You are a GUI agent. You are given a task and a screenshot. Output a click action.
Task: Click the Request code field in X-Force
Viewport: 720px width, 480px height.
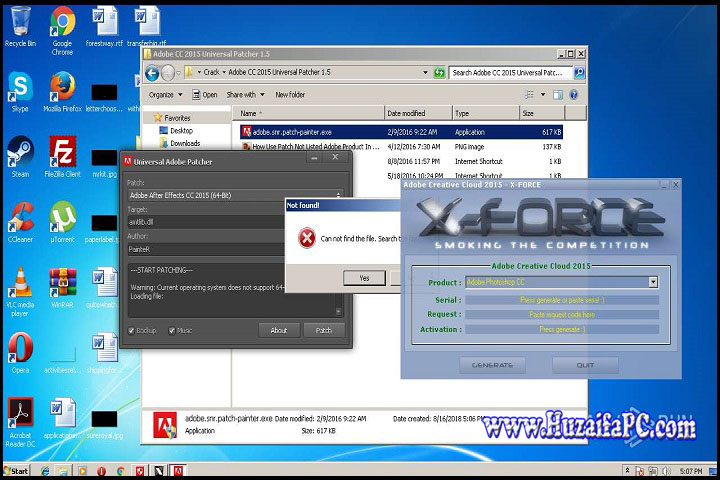tap(562, 315)
